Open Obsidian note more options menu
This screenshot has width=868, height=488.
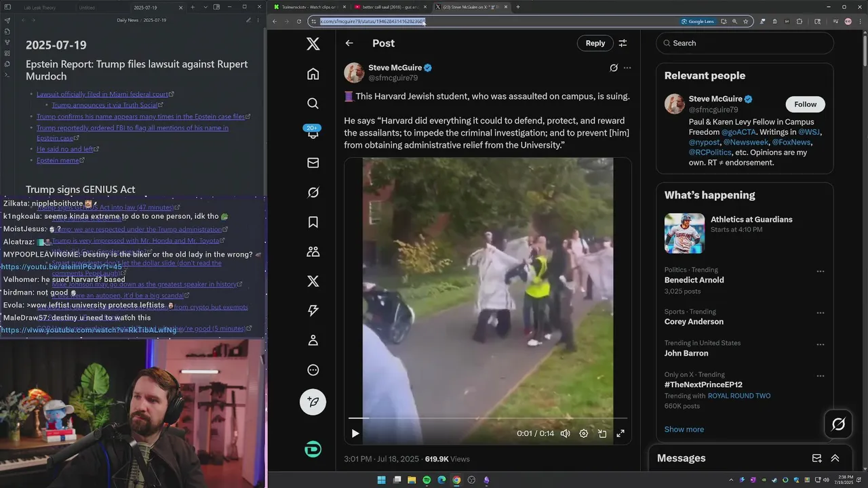click(x=258, y=20)
